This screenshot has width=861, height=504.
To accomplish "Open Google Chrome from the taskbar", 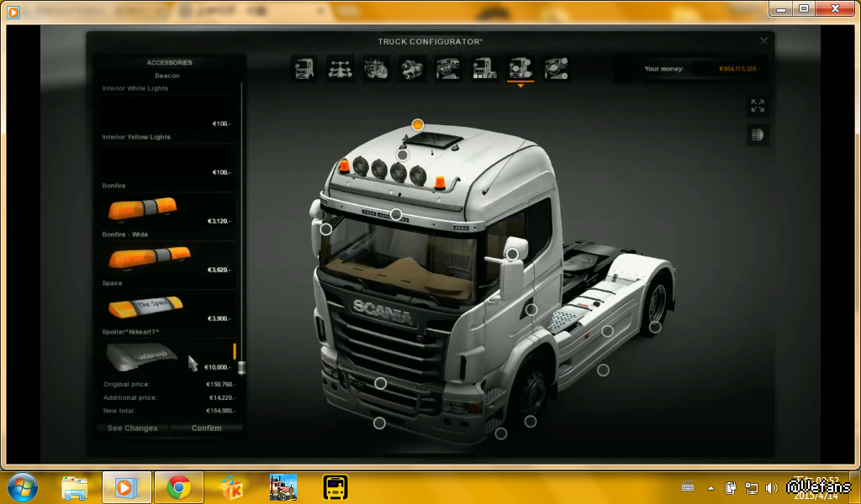I will 178,487.
